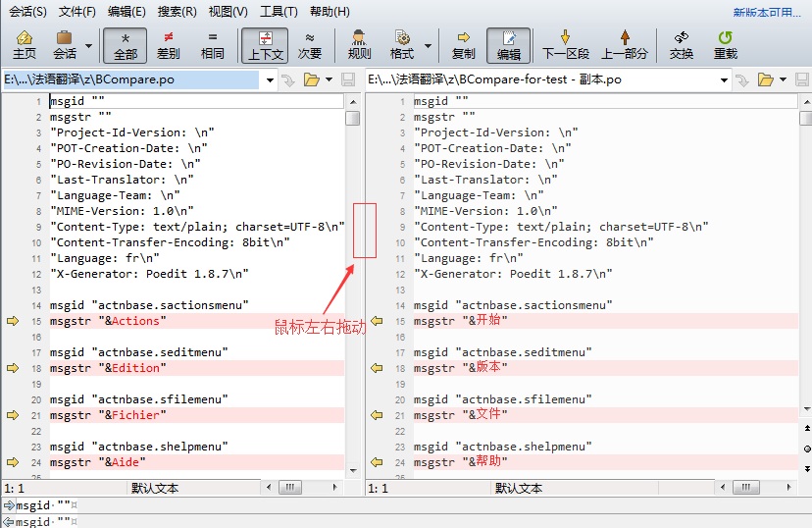Expand the 会话 toolbar dropdown arrow

pyautogui.click(x=88, y=45)
